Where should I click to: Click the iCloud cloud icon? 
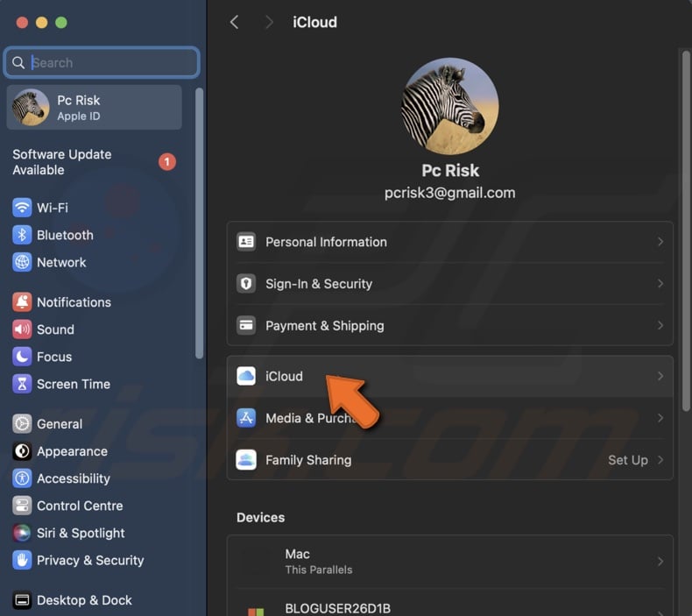coord(246,376)
